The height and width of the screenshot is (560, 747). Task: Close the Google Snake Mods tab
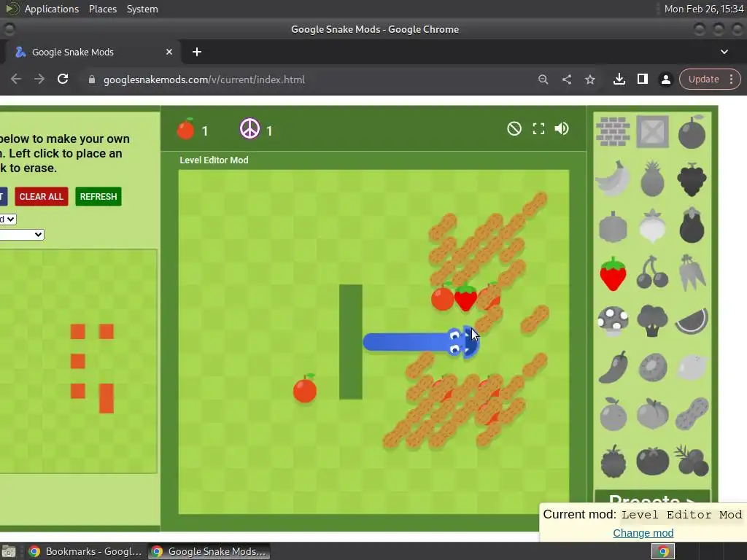click(169, 52)
